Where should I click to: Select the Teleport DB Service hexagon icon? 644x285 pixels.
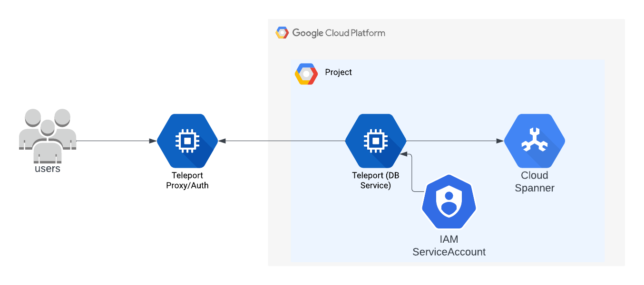376,141
